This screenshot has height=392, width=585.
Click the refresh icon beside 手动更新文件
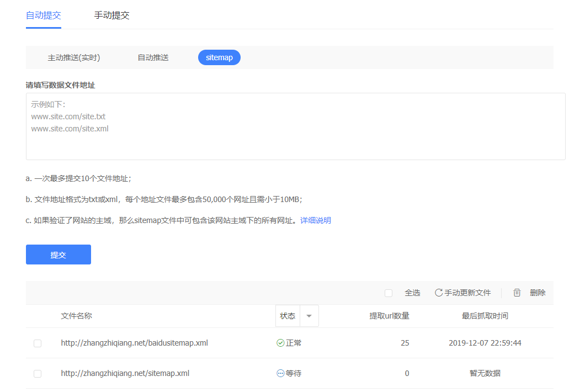tap(439, 293)
